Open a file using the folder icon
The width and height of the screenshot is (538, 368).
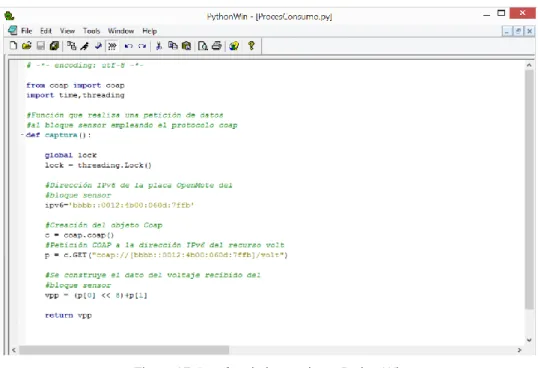coord(27,46)
